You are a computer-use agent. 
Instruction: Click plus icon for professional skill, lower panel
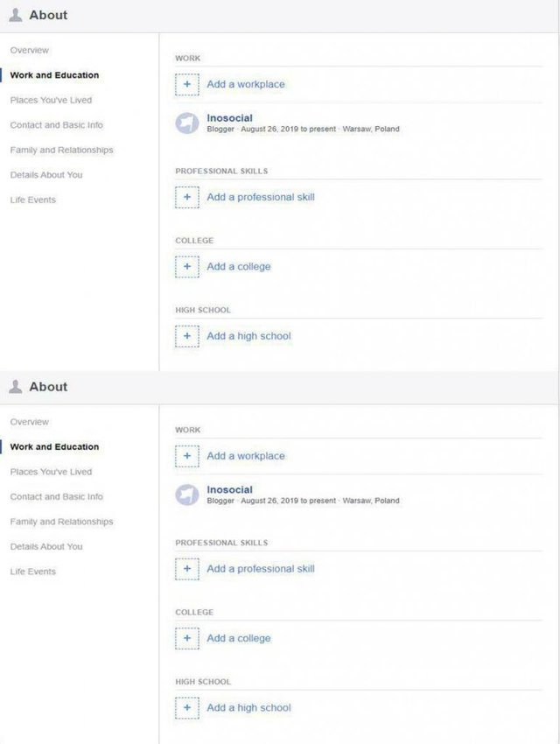coord(186,569)
